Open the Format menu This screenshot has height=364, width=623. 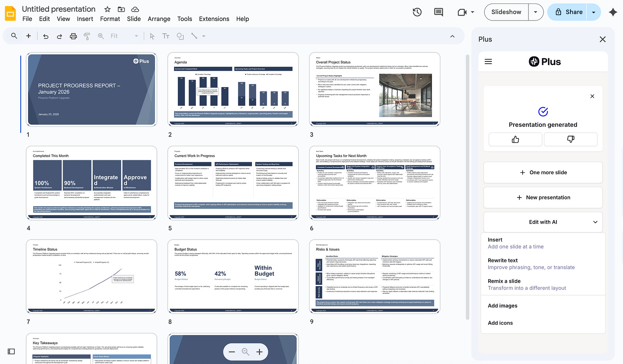pos(110,19)
